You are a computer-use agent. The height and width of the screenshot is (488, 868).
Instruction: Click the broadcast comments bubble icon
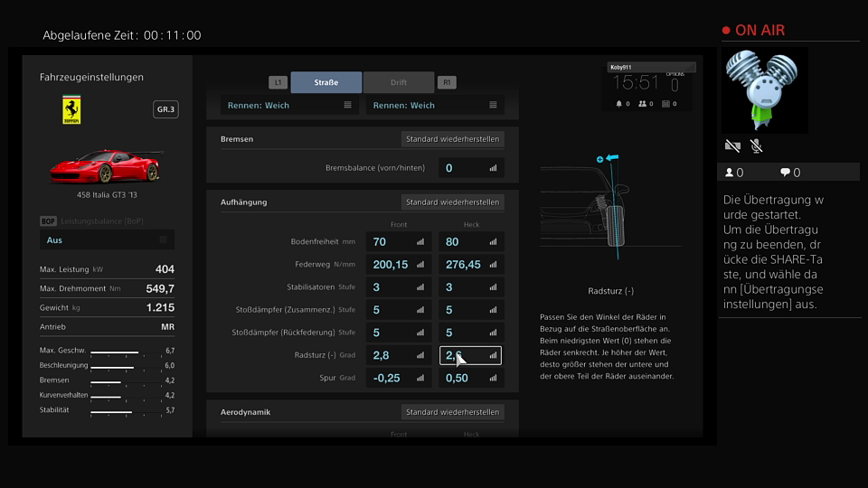point(785,173)
